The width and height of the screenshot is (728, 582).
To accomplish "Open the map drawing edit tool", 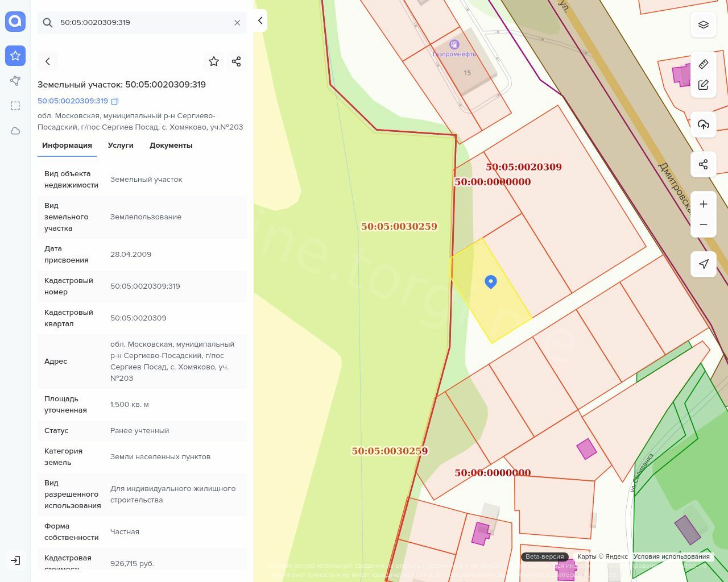I will click(x=704, y=85).
